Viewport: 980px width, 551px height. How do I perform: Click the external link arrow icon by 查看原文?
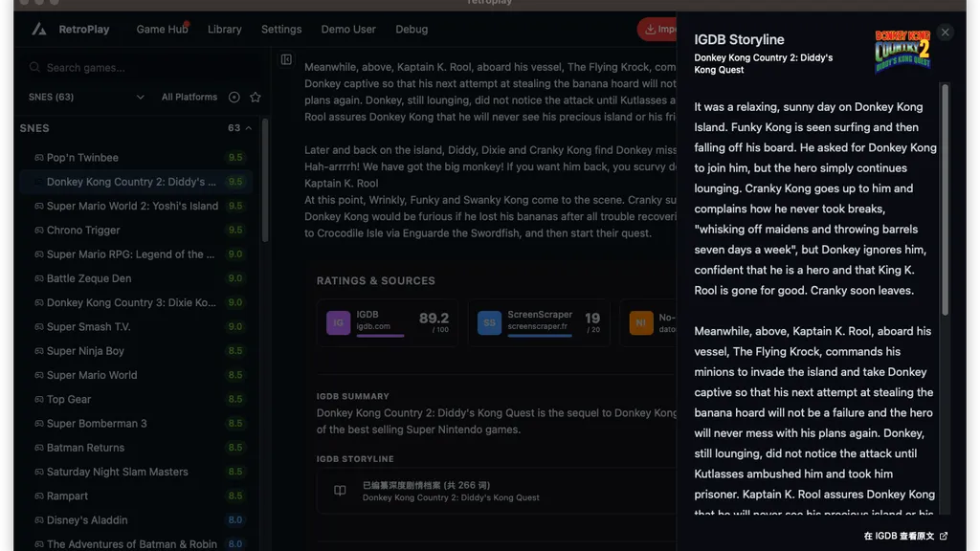tap(944, 536)
